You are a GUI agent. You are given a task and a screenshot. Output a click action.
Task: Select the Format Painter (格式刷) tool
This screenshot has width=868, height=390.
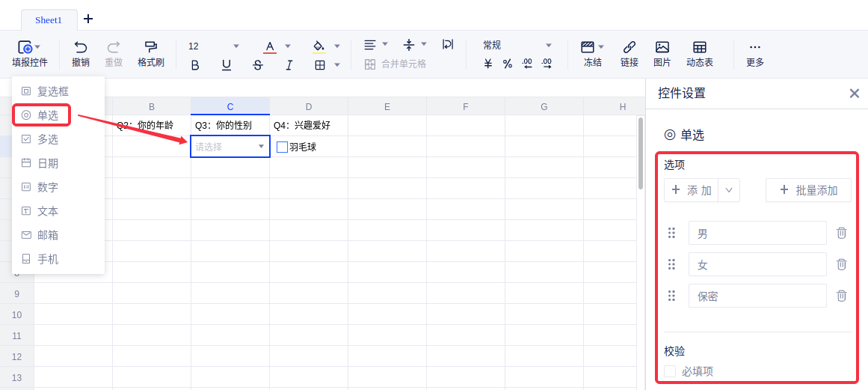point(150,47)
